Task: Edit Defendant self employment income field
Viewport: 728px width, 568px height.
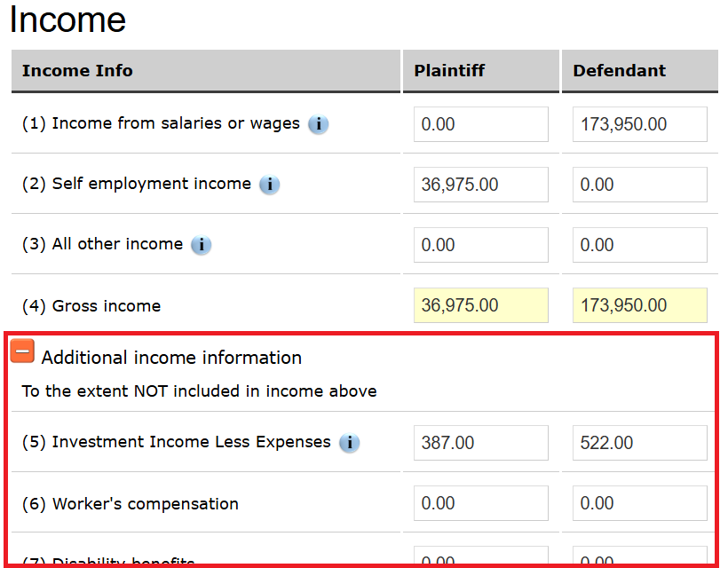Action: coord(640,185)
